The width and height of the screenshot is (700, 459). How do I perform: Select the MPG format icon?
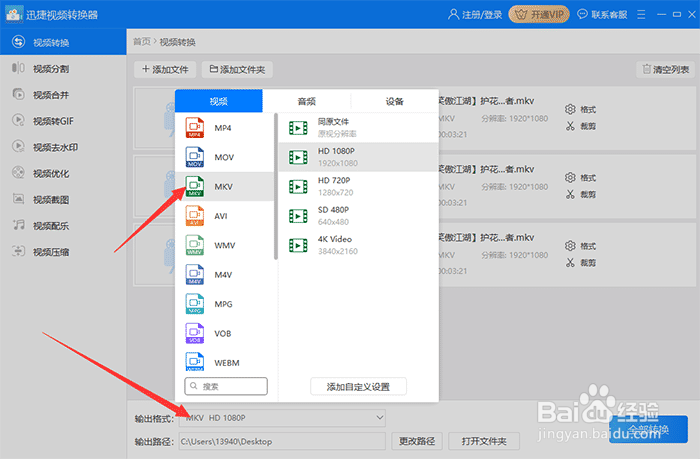[x=195, y=304]
